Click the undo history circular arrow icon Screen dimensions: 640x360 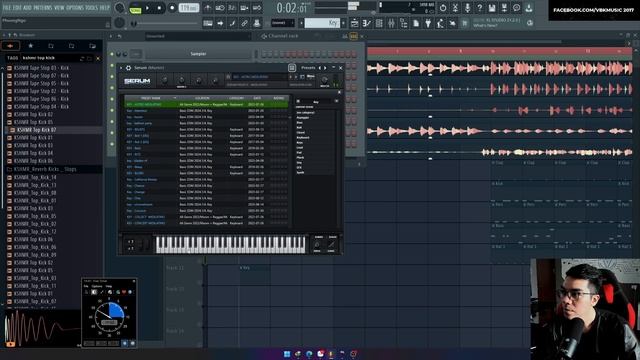(443, 8)
